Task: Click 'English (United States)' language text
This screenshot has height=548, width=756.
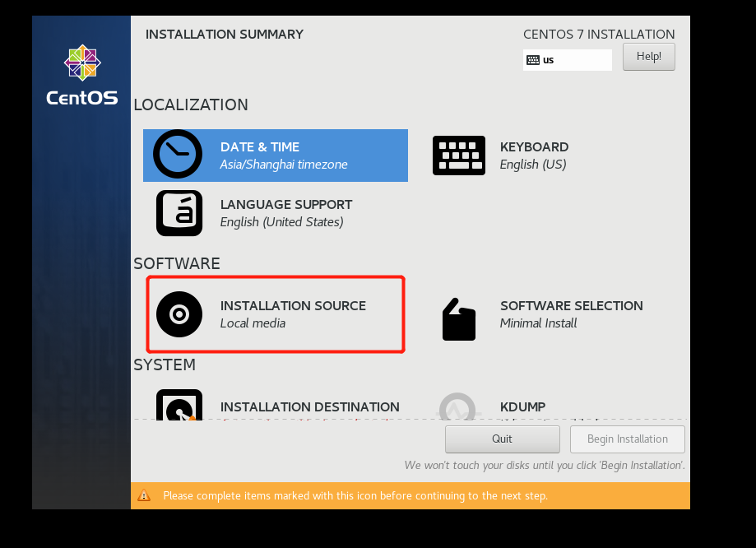Action: tap(281, 222)
